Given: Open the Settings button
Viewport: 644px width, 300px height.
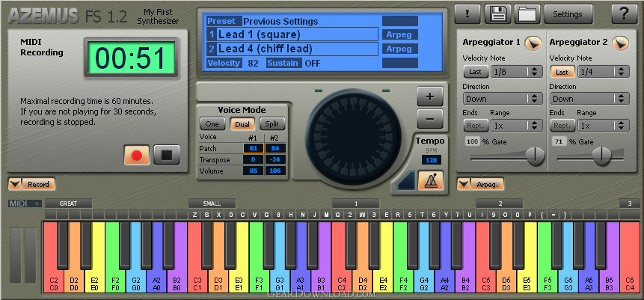Looking at the screenshot, I should click(x=568, y=14).
